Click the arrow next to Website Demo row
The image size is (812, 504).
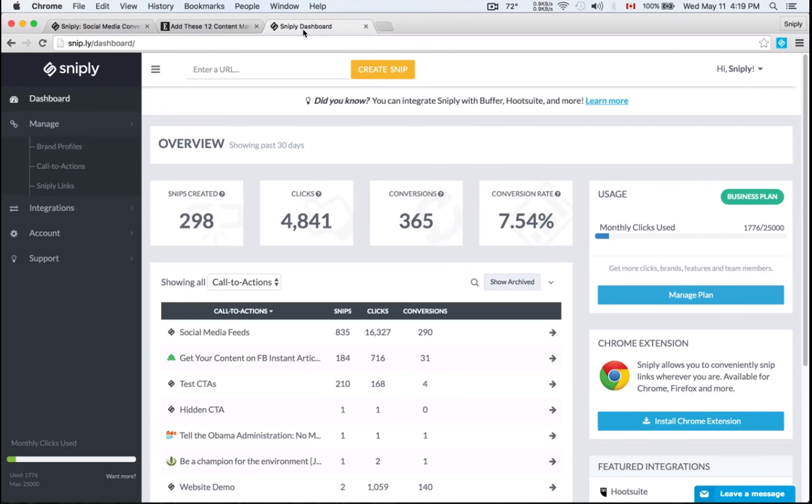(x=552, y=487)
